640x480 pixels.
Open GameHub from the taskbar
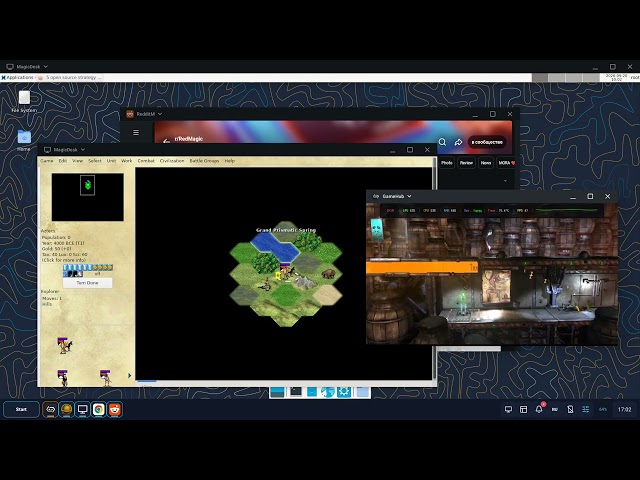[x=51, y=409]
